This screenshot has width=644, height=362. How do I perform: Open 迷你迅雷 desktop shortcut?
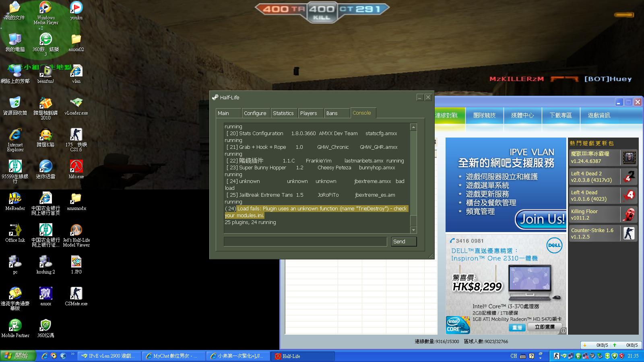45,169
